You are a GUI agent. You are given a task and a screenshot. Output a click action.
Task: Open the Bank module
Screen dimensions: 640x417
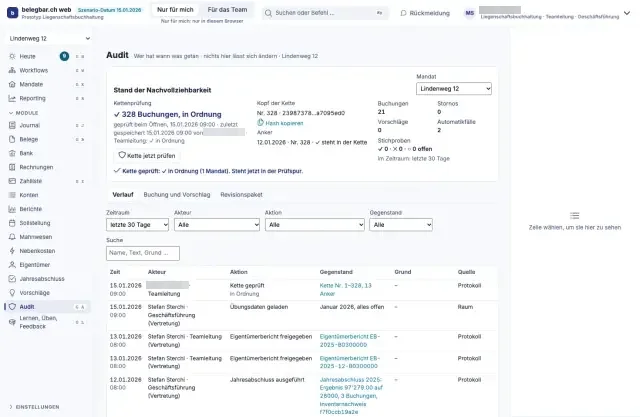coord(47,153)
